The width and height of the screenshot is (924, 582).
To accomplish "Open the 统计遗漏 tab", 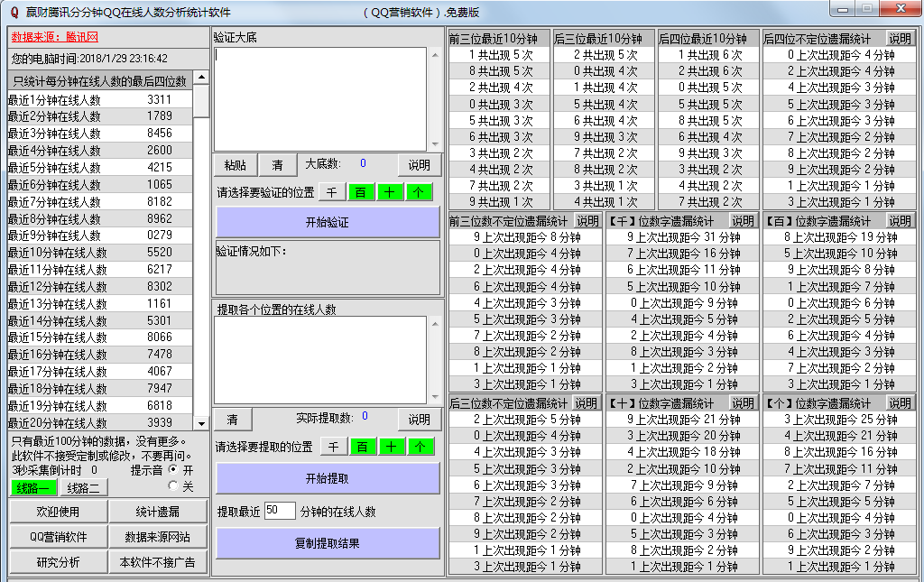I will click(158, 512).
